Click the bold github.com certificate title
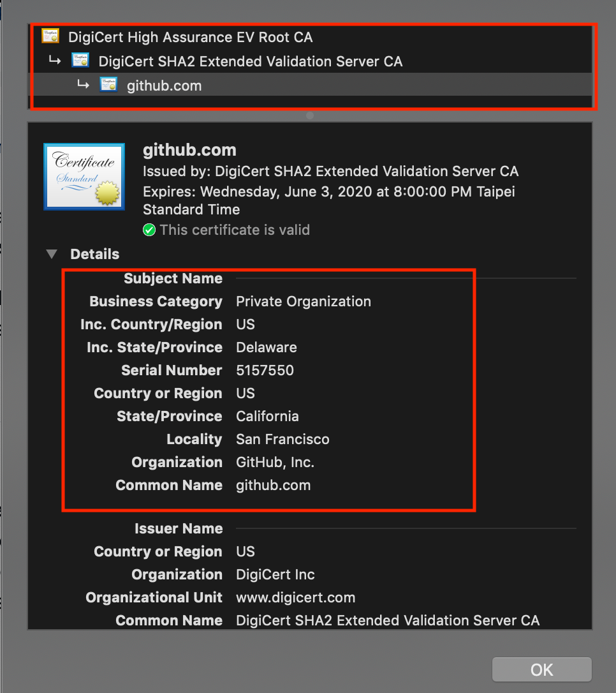This screenshot has width=616, height=693. click(x=189, y=150)
